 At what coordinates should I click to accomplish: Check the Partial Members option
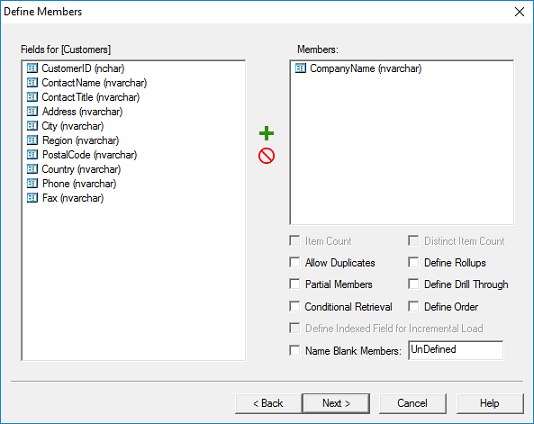coord(295,284)
